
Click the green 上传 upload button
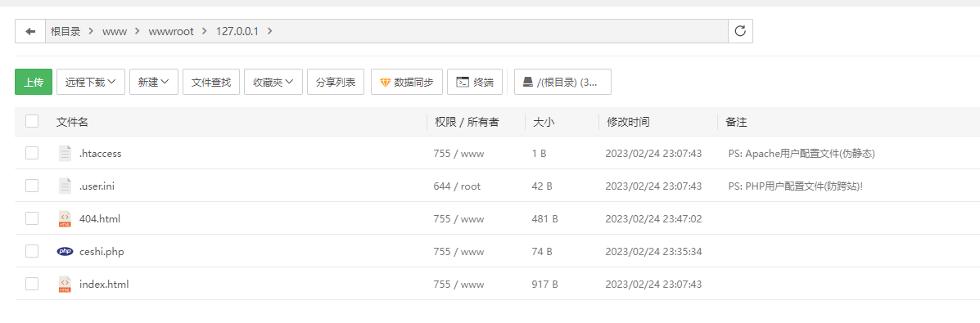pos(34,82)
